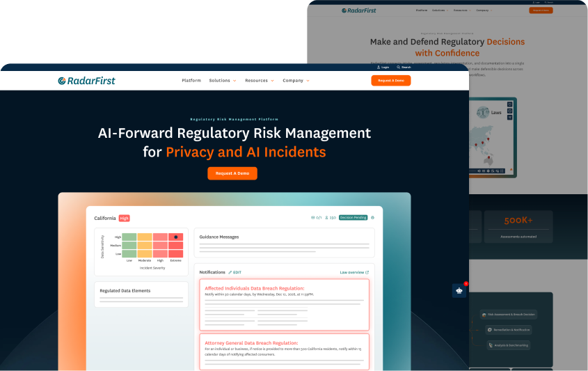The height and width of the screenshot is (371, 588).
Task: Open the Resources menu in the front window
Action: (257, 81)
